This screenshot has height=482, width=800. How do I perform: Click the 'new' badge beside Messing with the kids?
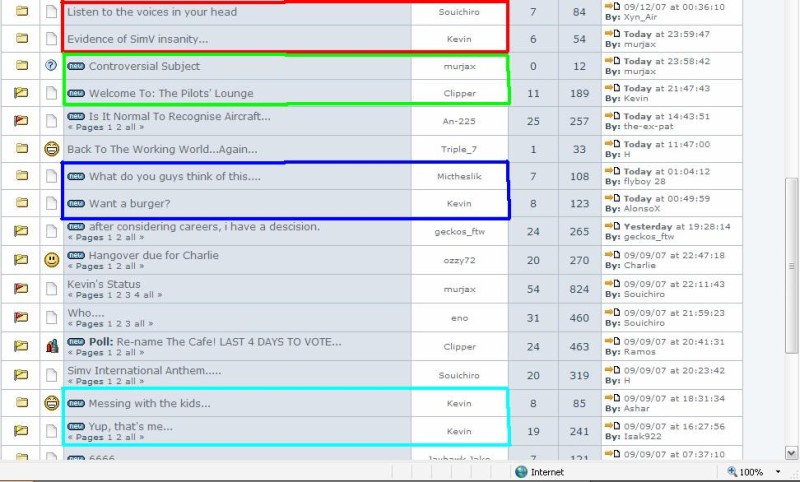pos(76,403)
